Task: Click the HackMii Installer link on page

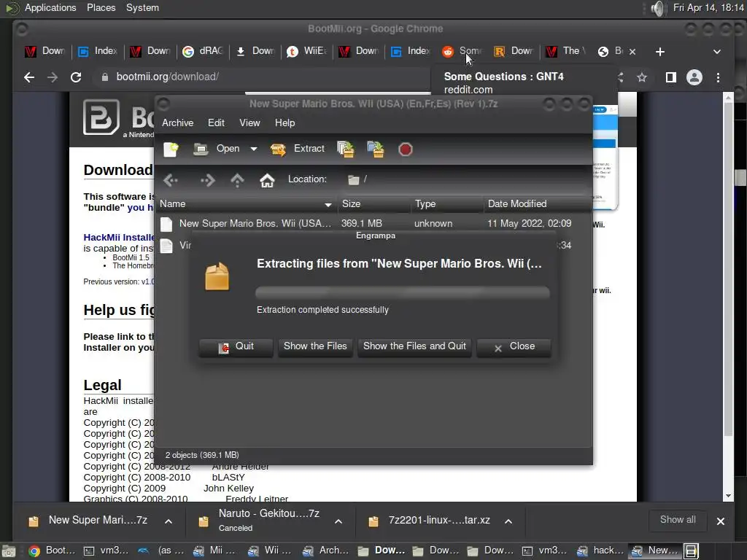Action: pos(119,237)
